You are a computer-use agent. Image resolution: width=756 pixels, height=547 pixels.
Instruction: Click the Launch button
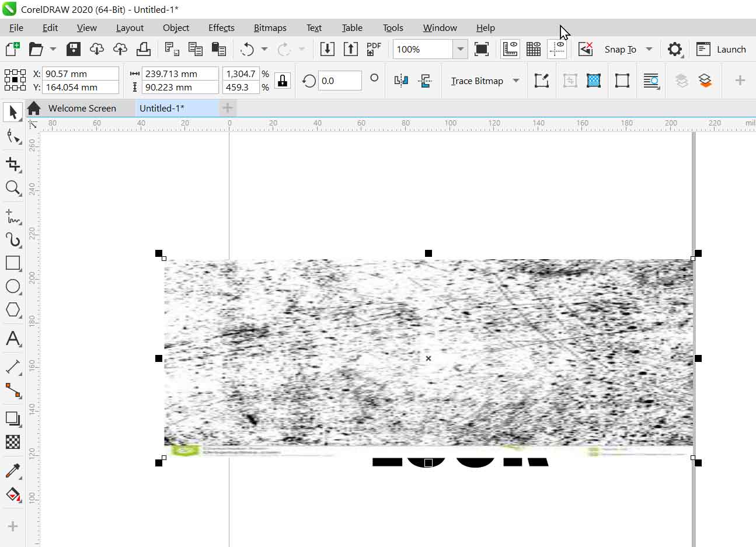pos(722,49)
